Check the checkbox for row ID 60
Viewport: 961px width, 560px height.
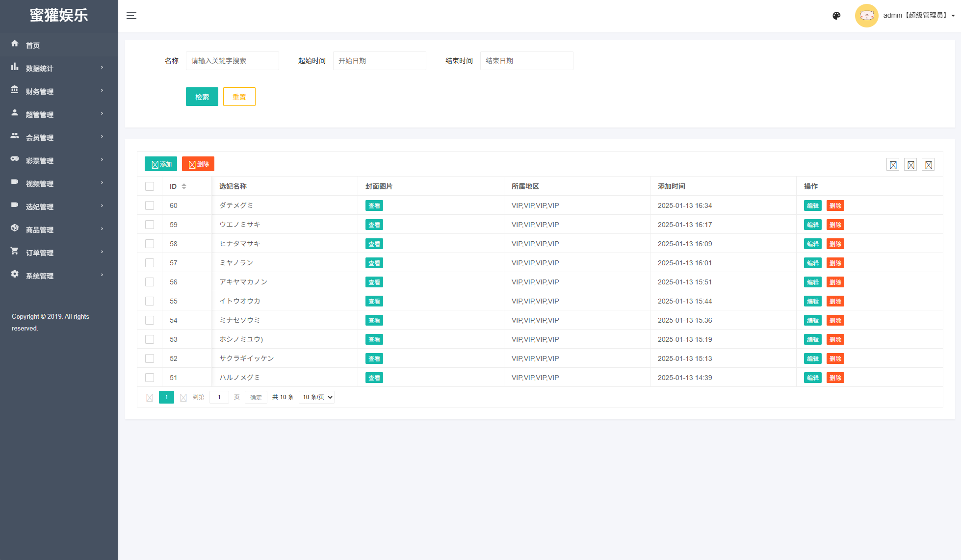click(150, 205)
